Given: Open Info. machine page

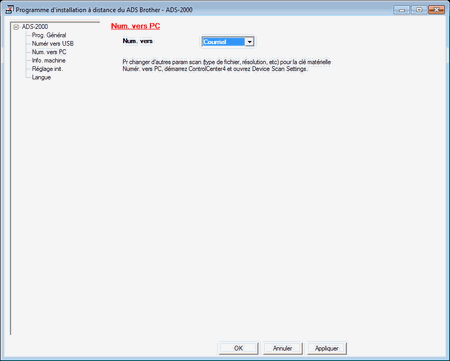Looking at the screenshot, I should [x=49, y=60].
